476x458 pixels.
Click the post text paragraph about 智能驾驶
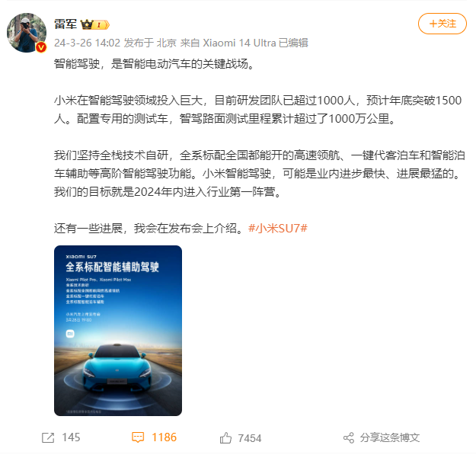tap(154, 64)
